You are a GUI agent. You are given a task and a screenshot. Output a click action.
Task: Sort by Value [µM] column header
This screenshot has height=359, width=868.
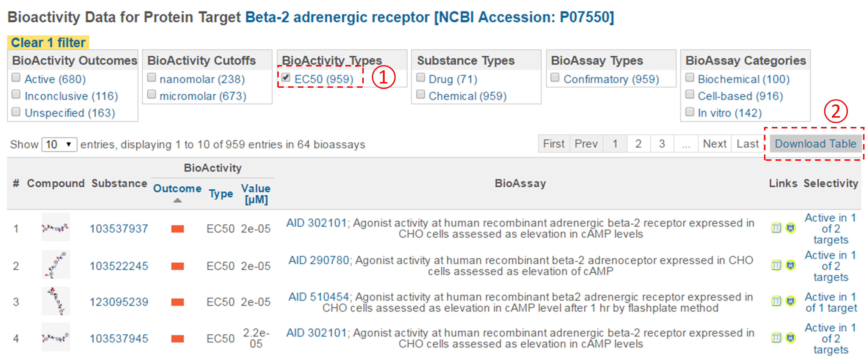[256, 194]
